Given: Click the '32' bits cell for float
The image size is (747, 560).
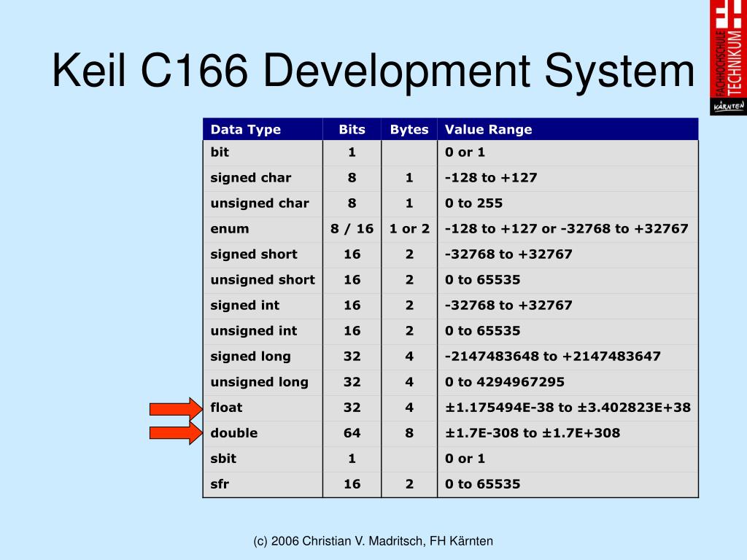Looking at the screenshot, I should point(352,408).
